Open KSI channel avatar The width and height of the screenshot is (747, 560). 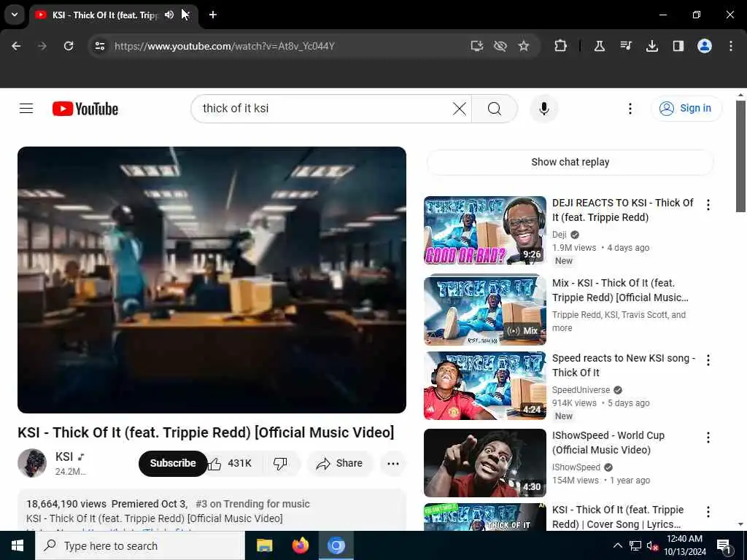[x=32, y=463]
